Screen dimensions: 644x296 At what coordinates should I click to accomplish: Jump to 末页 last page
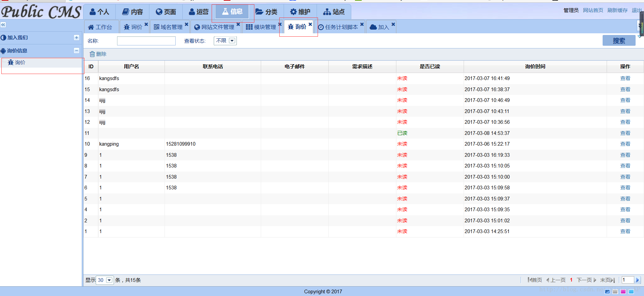point(608,280)
